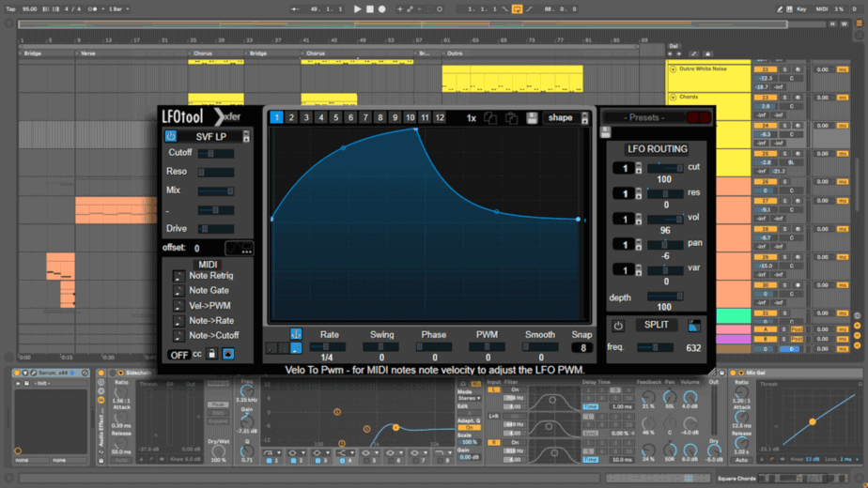The width and height of the screenshot is (868, 488).
Task: Enable Note->Cutoff MIDI option
Action: tap(178, 335)
